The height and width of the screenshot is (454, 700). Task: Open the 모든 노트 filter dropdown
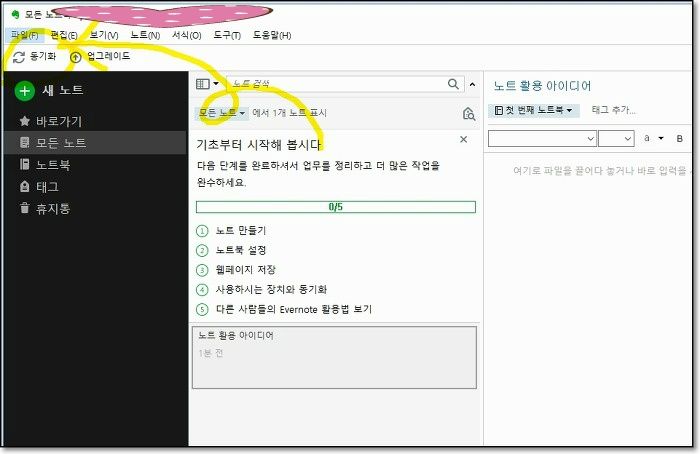pyautogui.click(x=222, y=113)
